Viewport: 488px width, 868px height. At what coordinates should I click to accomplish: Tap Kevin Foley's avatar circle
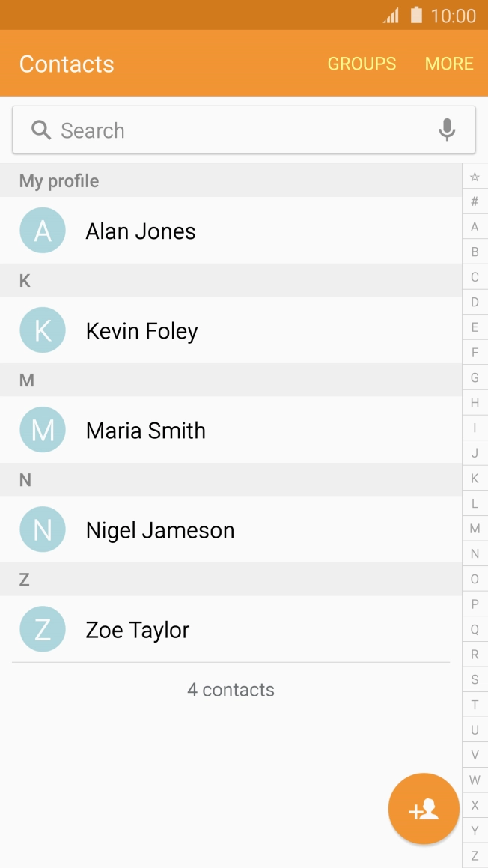tap(43, 330)
